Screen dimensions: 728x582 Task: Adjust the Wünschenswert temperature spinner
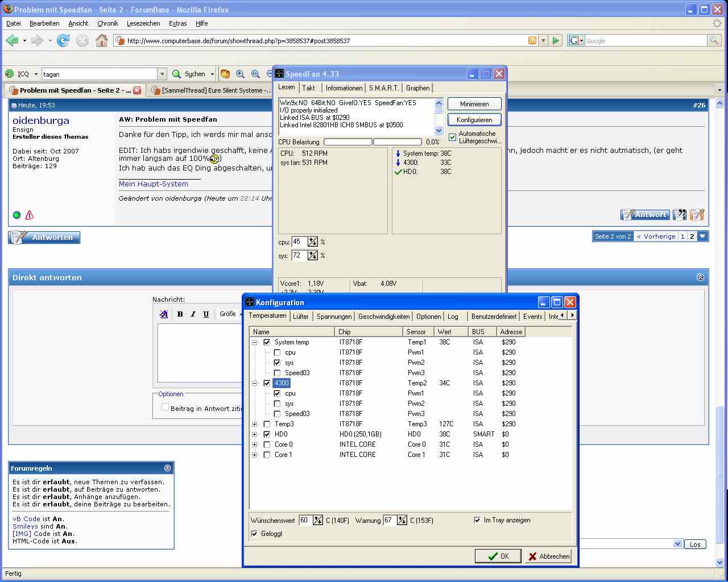(318, 520)
